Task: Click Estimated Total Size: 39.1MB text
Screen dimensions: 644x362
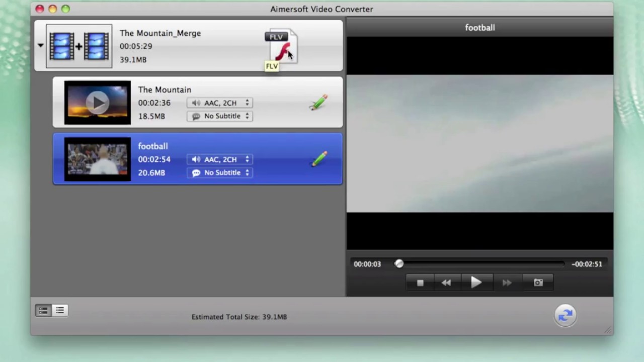Action: (239, 317)
